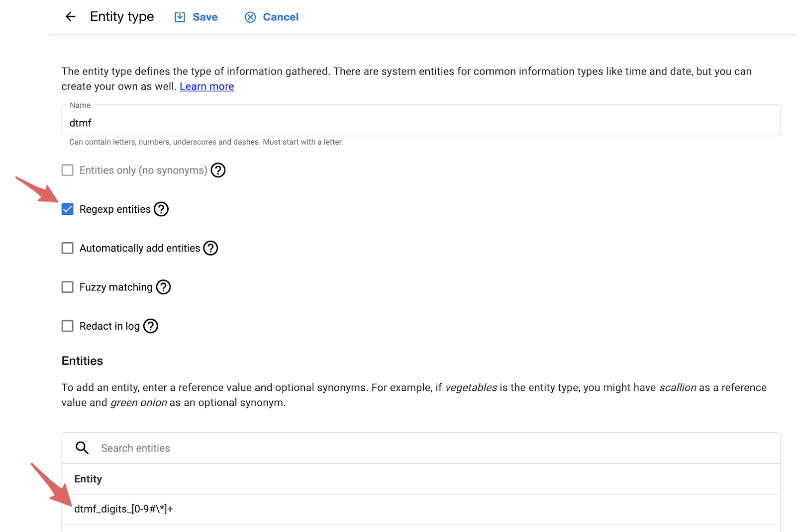Image resolution: width=796 pixels, height=532 pixels.
Task: View Fuzzy matching help tooltip icon
Action: pyautogui.click(x=163, y=287)
